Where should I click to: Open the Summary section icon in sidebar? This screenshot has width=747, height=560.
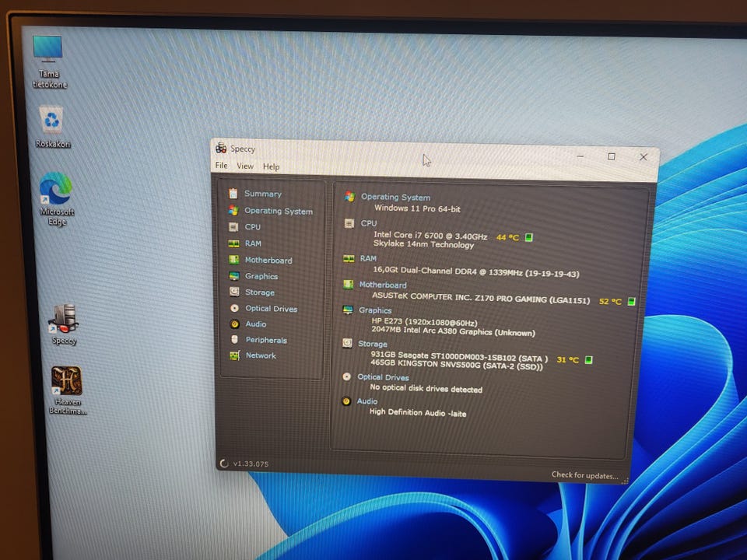coord(233,194)
